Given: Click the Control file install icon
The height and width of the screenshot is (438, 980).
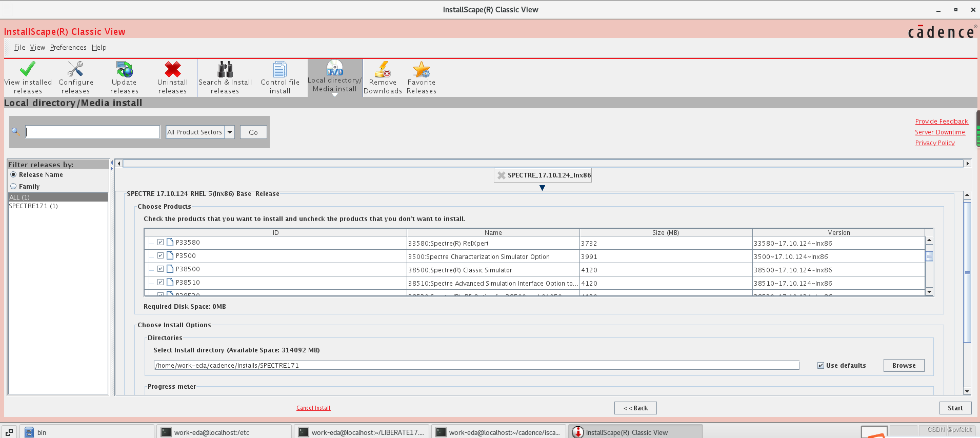Looking at the screenshot, I should 280,69.
